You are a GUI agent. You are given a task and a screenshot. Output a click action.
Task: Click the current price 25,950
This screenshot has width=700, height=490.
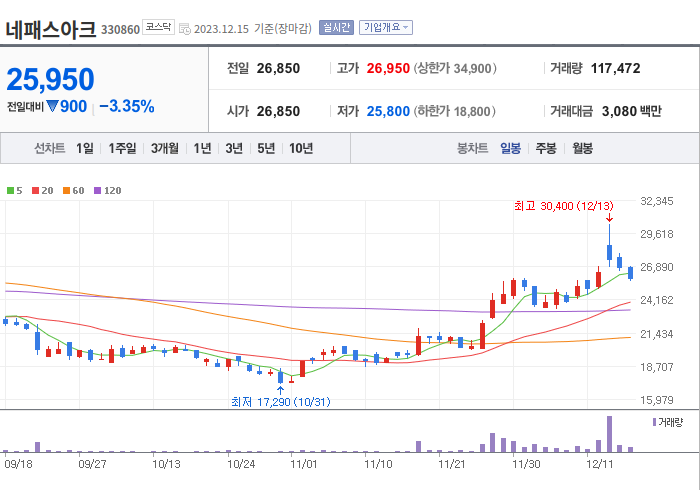(x=50, y=80)
